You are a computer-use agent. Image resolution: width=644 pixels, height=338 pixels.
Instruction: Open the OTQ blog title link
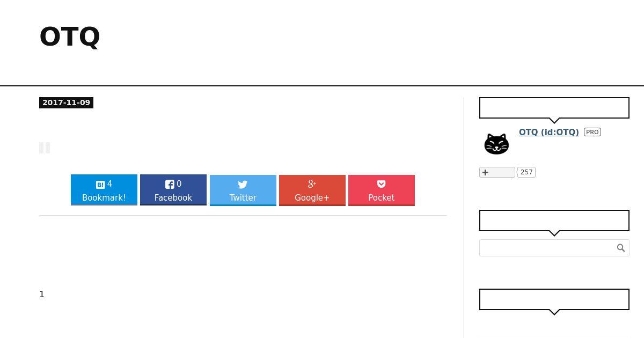70,36
